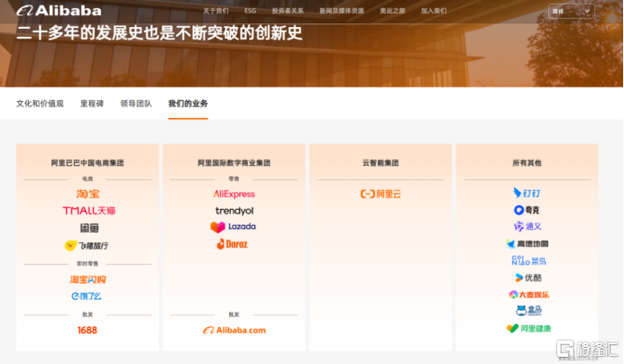Open the 菜鸟 Cainiao logo
Viewport: 624px width, 364px height.
528,261
